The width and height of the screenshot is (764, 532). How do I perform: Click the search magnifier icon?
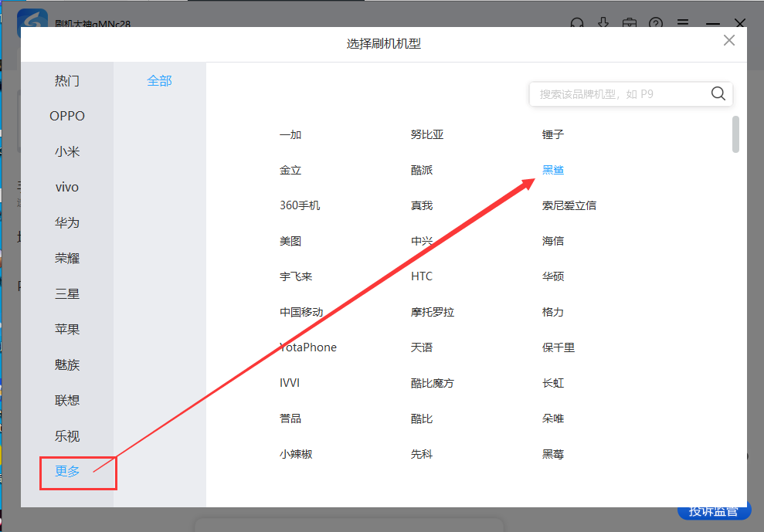click(x=718, y=94)
